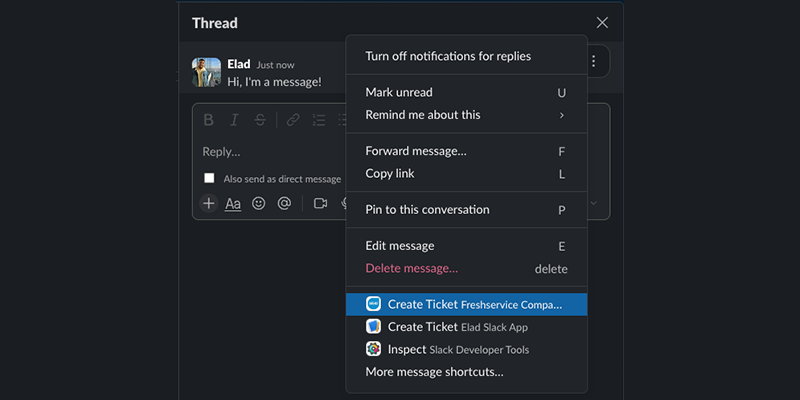
Task: Click the Just now timestamp
Action: [276, 65]
